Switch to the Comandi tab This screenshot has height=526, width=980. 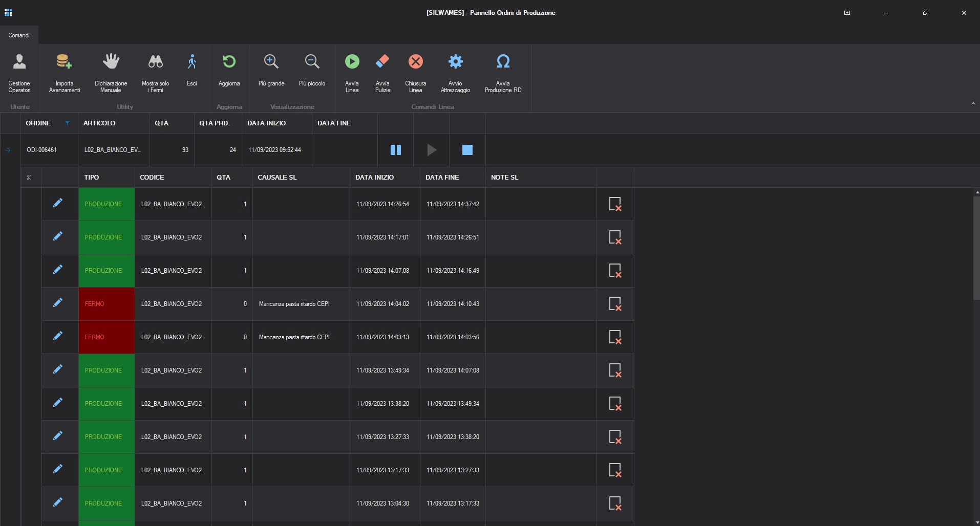pos(19,35)
